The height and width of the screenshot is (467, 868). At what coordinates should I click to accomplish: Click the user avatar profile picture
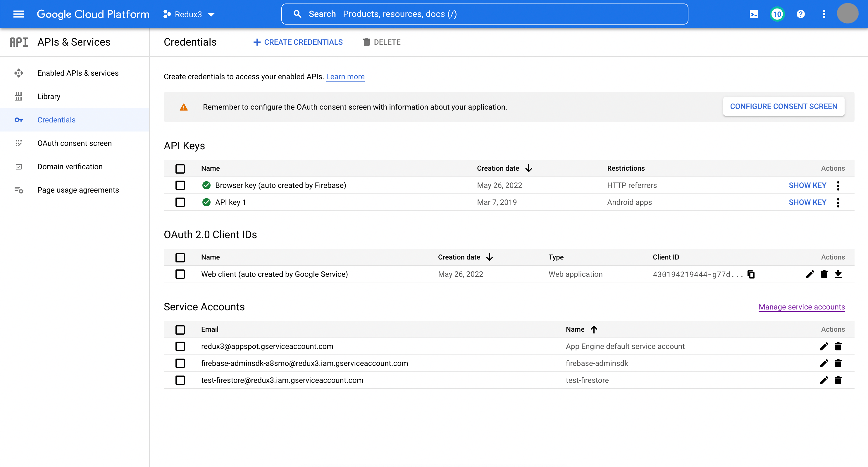click(x=848, y=13)
